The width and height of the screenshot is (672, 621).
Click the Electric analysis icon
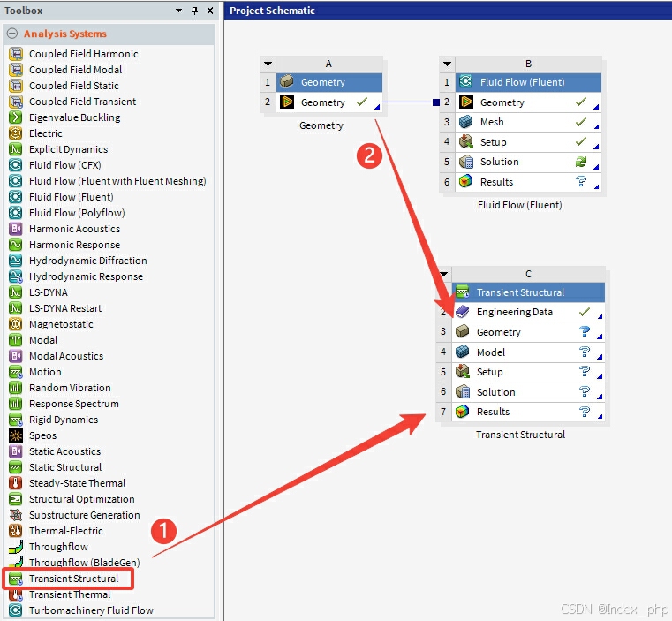[16, 133]
